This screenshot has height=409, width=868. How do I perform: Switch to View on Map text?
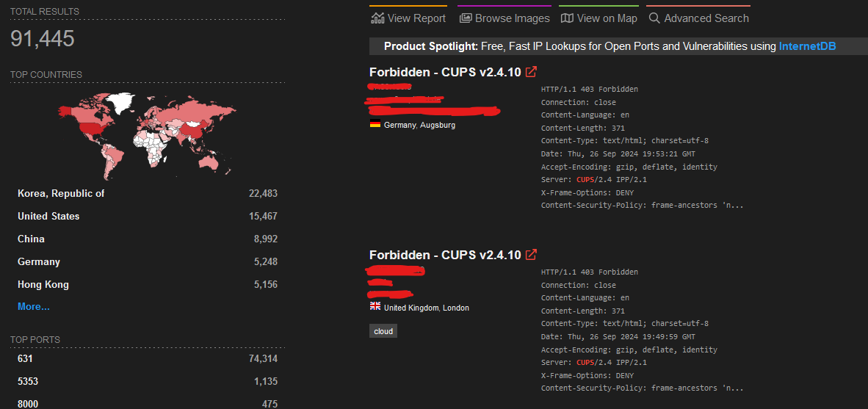coord(607,18)
